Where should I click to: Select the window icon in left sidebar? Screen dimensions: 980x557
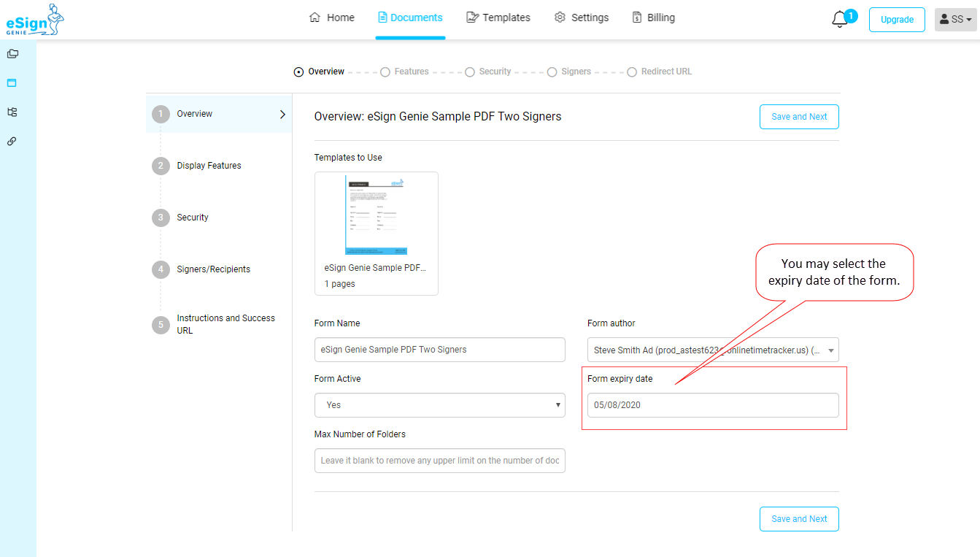tap(12, 82)
